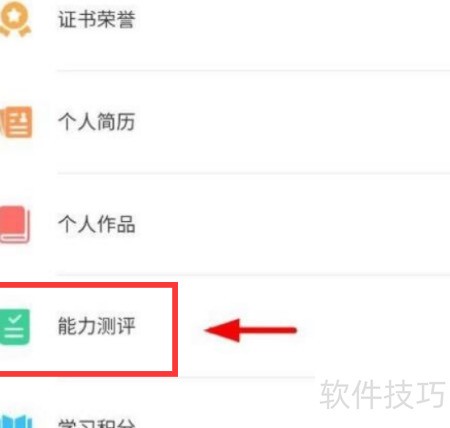This screenshot has height=428, width=450.
Task: Select the 个人作品 text label
Action: pos(97,224)
